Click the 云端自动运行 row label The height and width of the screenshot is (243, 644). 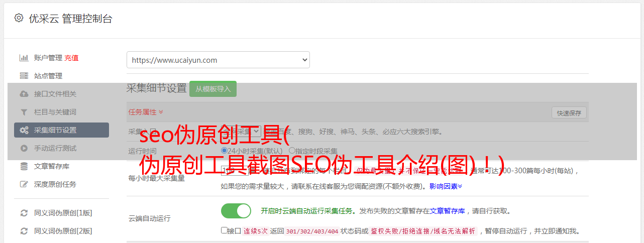tap(150, 218)
